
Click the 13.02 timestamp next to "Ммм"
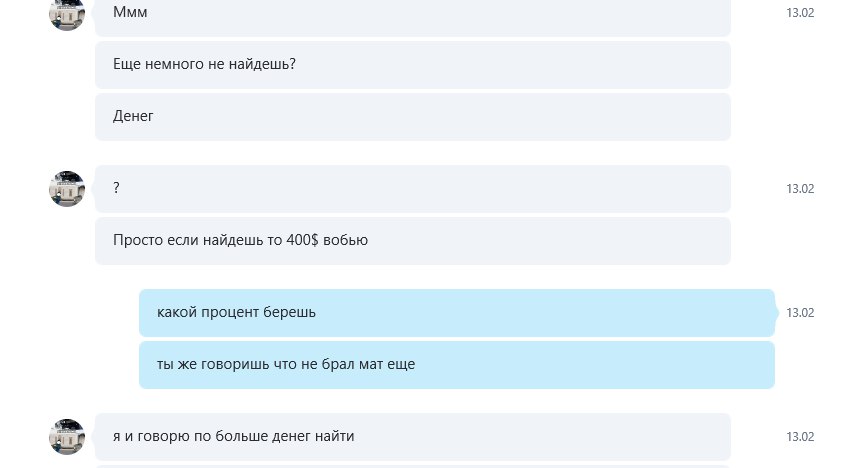pyautogui.click(x=800, y=13)
